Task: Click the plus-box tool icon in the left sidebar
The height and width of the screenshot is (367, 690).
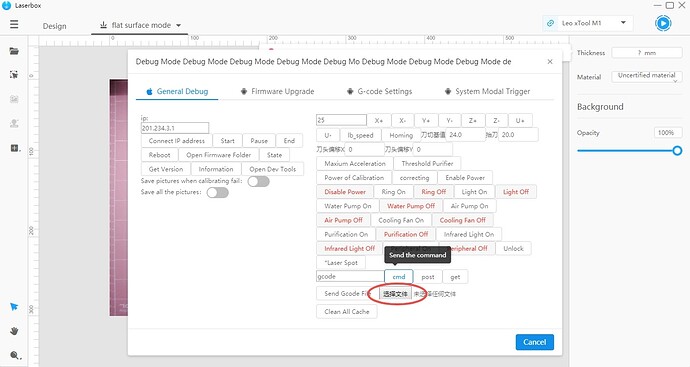Action: 15,148
